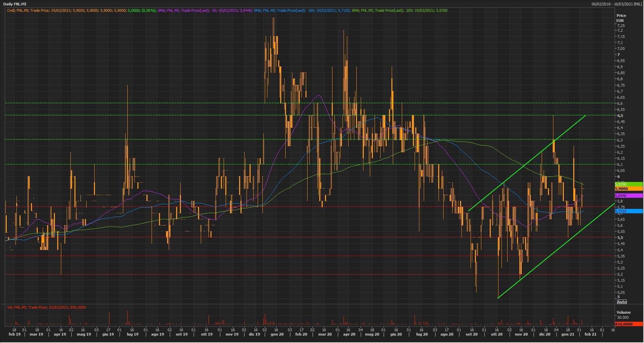Click the 7 level on price axis
The image size is (644, 343).
618,55
